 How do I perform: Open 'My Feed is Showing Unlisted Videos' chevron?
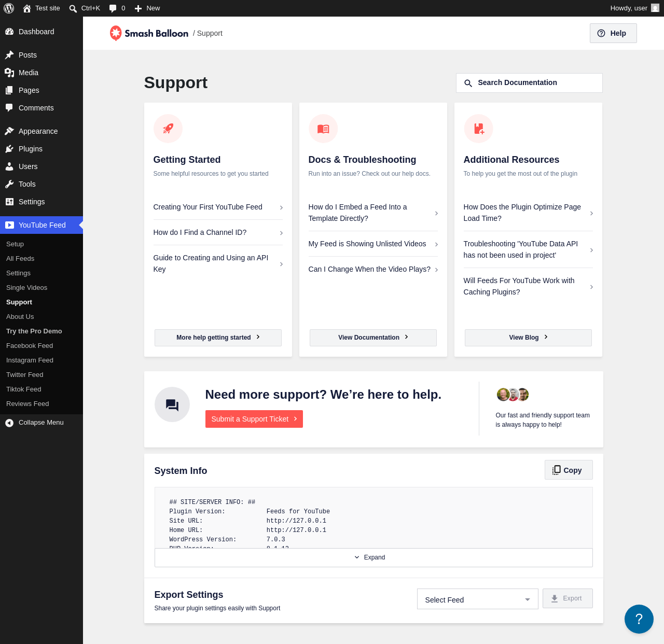pyautogui.click(x=436, y=244)
